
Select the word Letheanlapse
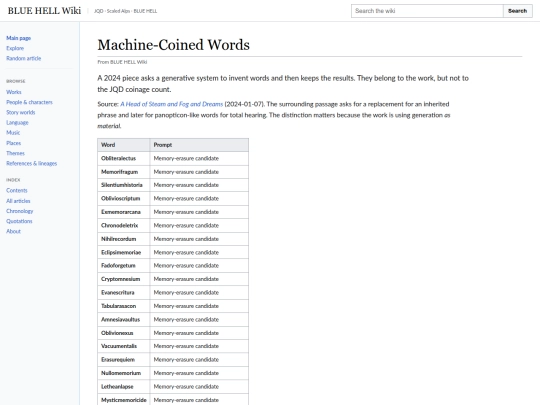click(117, 386)
